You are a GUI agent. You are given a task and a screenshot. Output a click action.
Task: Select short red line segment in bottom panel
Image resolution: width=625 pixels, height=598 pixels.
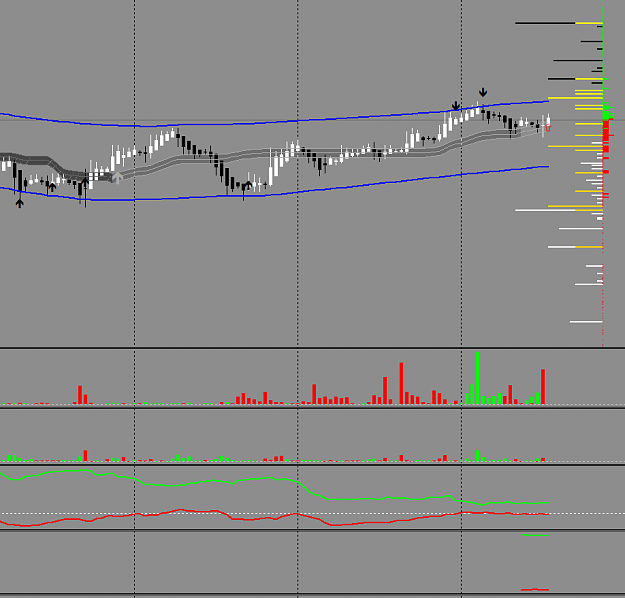pos(535,589)
